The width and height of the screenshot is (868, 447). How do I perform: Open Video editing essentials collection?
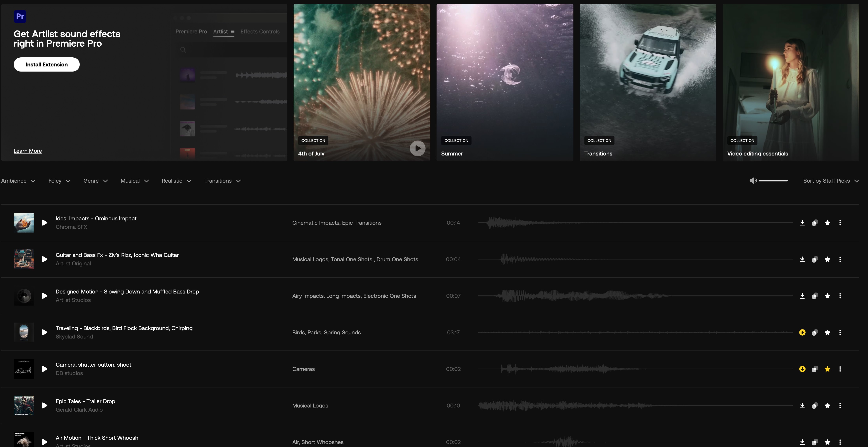tap(791, 82)
